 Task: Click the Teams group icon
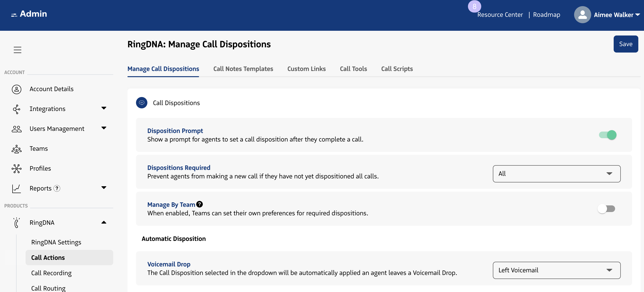tap(17, 149)
